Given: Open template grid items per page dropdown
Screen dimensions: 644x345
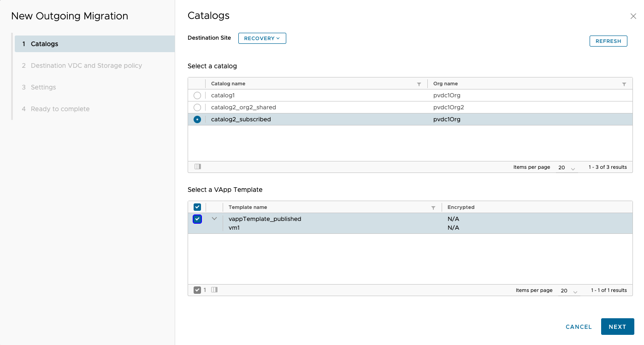Looking at the screenshot, I should pos(569,291).
